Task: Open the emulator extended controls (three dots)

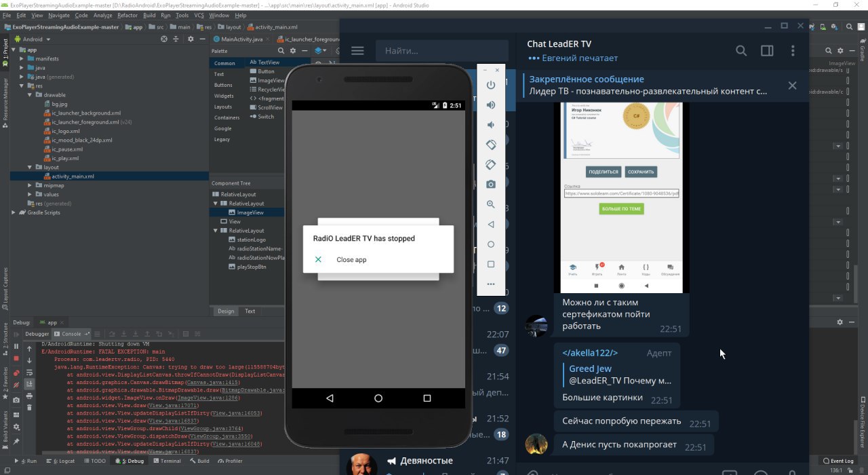Action: tap(491, 284)
